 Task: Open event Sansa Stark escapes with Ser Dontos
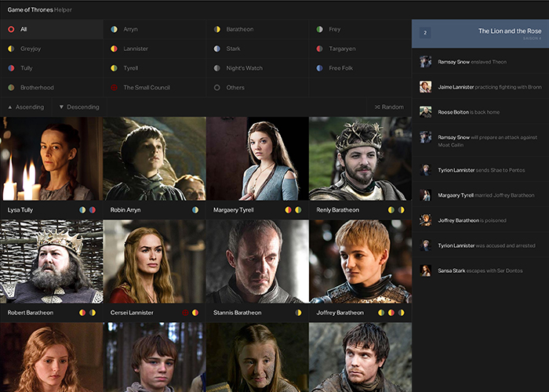(480, 270)
